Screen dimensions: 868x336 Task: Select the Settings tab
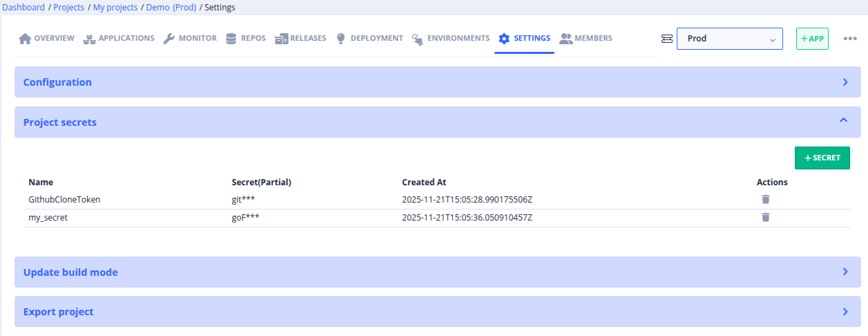coord(524,39)
